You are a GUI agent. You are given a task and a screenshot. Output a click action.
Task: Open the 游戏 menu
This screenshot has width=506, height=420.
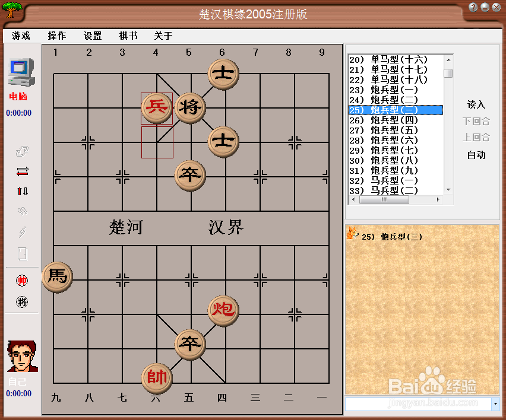tap(21, 36)
